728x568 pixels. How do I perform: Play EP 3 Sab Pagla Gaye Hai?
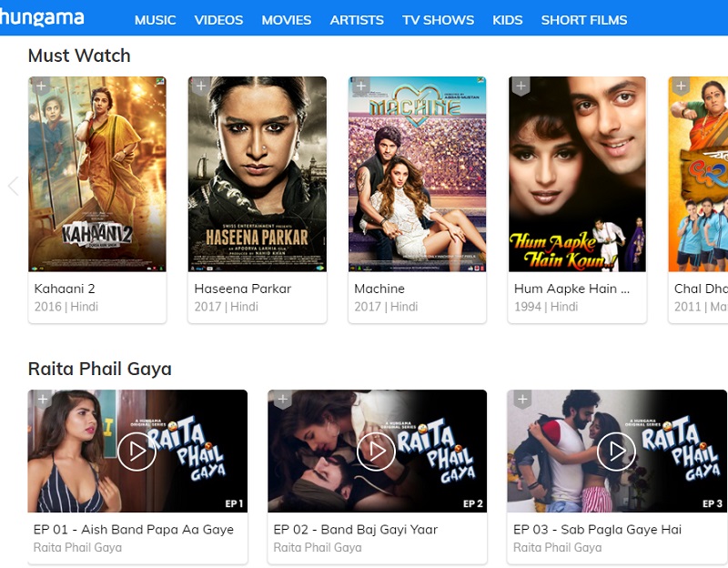[x=616, y=451]
